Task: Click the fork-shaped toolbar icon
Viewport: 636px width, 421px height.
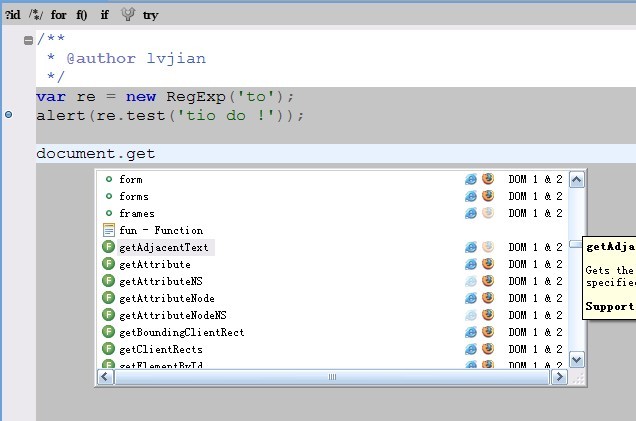Action: (x=128, y=15)
